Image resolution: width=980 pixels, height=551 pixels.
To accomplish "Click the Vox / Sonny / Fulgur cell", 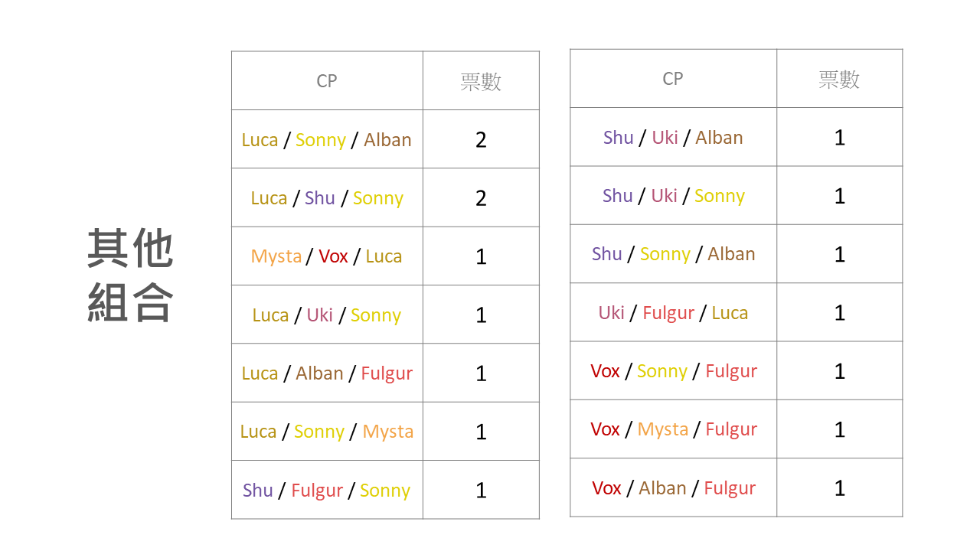I will coord(673,370).
